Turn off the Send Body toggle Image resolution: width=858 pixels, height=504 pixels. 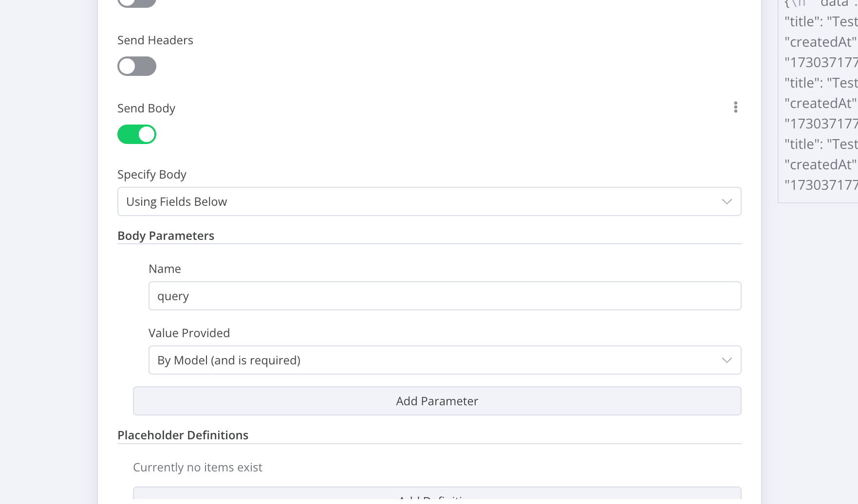(x=137, y=134)
